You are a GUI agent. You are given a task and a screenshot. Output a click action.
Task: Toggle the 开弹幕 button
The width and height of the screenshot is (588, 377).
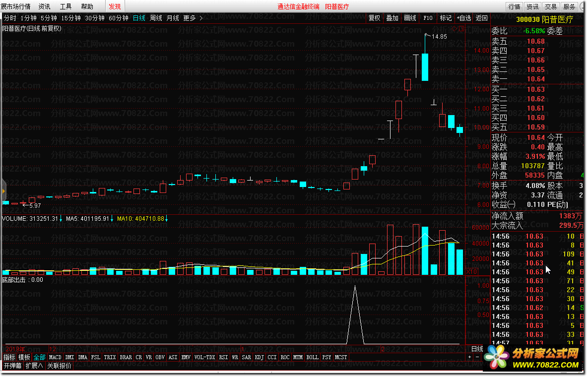(13, 366)
